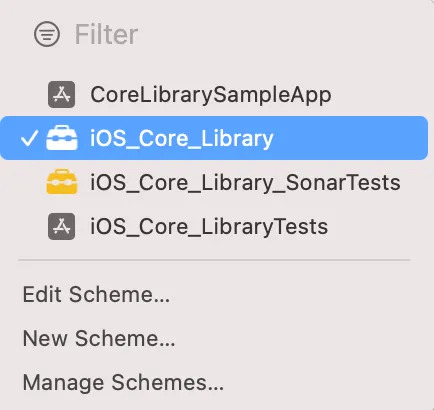434x410 pixels.
Task: Click the blue highlighted row's empty right side
Action: pyautogui.click(x=350, y=138)
